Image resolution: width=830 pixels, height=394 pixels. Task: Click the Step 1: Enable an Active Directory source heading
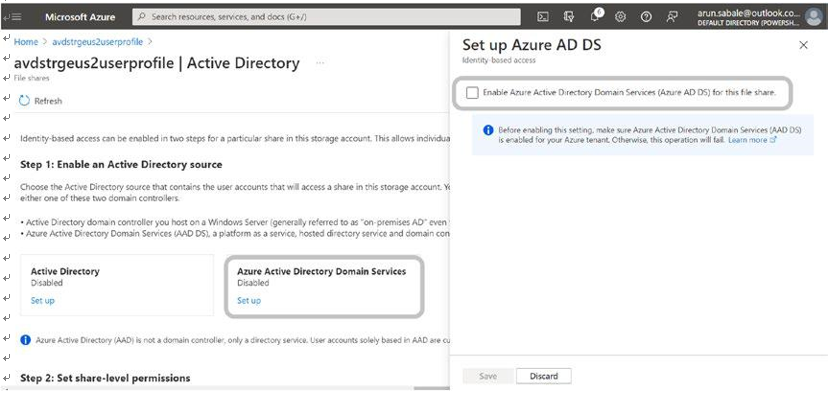tap(121, 164)
